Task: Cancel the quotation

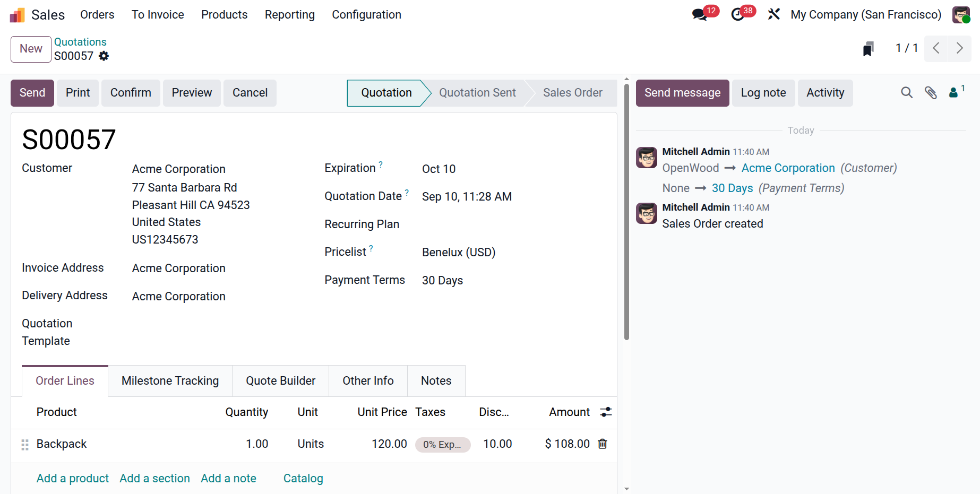Action: [x=250, y=93]
